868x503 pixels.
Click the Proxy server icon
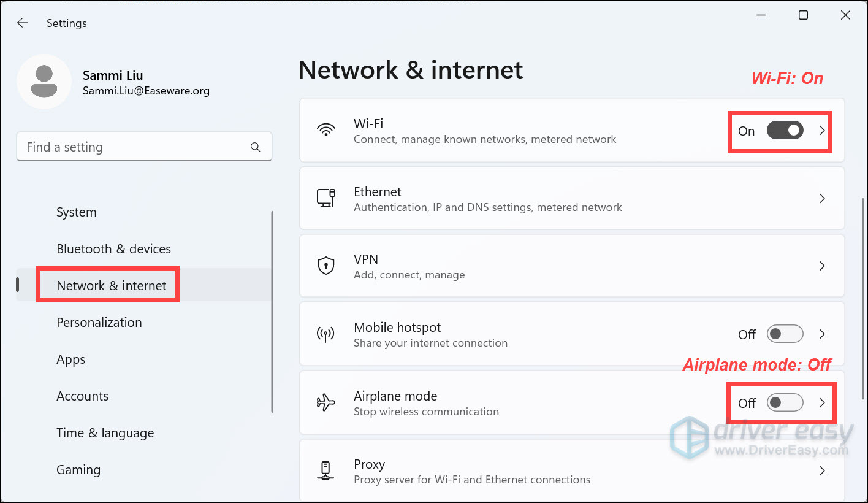tap(325, 471)
